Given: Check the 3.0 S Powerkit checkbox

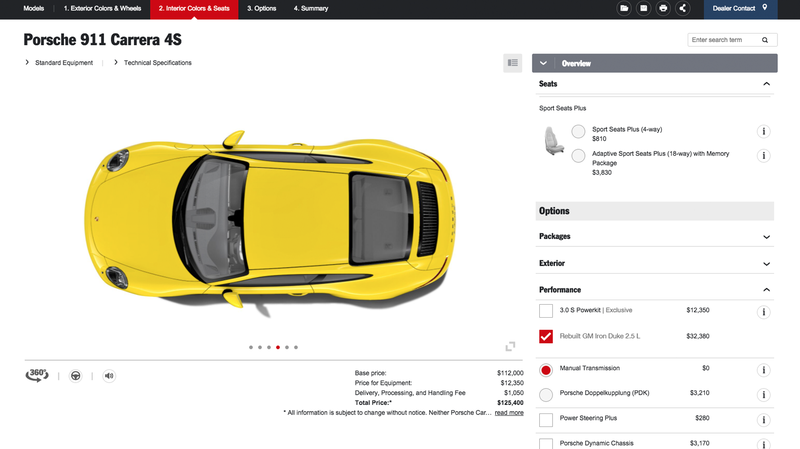Looking at the screenshot, I should 546,311.
